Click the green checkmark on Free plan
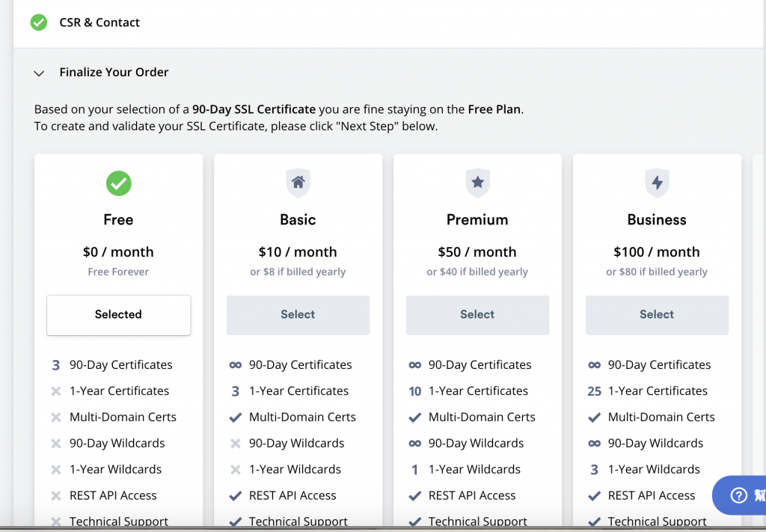 point(118,183)
